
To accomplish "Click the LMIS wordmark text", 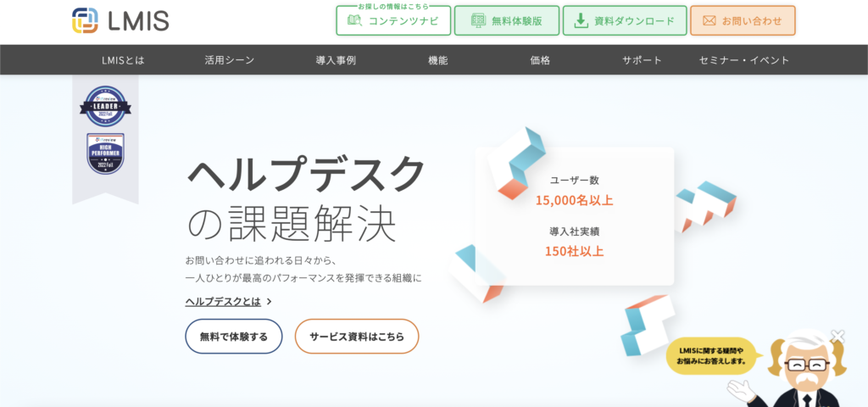I will pos(138,21).
